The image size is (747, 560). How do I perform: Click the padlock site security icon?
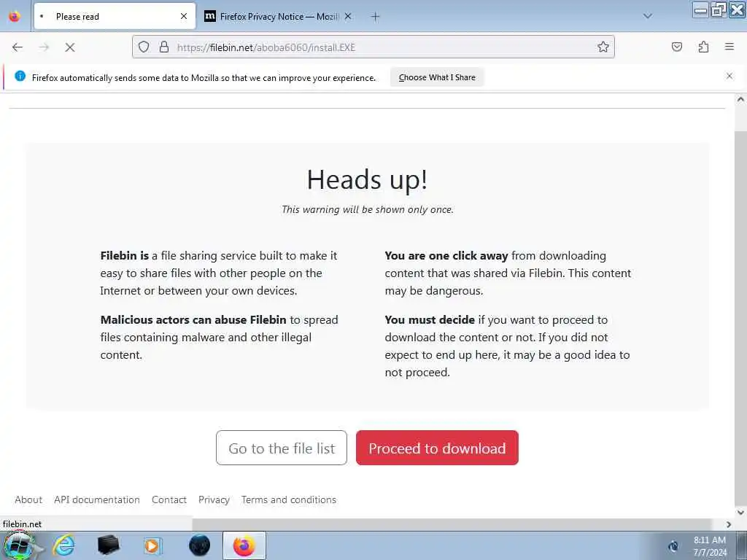pyautogui.click(x=164, y=47)
